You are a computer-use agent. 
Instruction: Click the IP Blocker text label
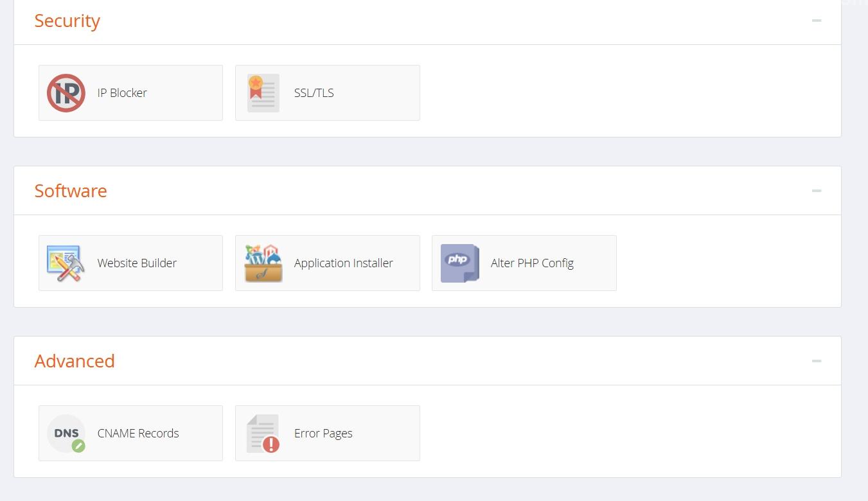pos(122,92)
